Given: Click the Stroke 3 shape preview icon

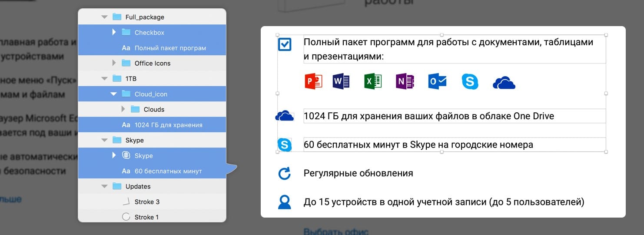Looking at the screenshot, I should (126, 201).
